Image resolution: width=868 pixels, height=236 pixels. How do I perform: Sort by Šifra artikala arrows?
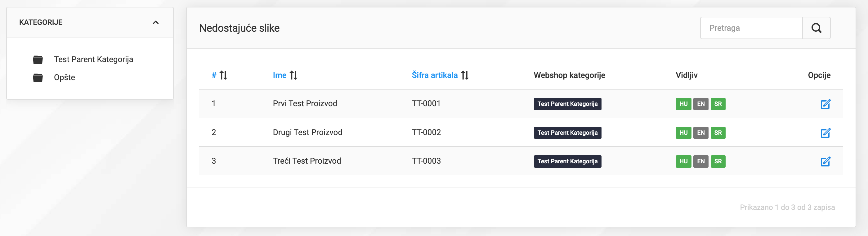coord(465,75)
